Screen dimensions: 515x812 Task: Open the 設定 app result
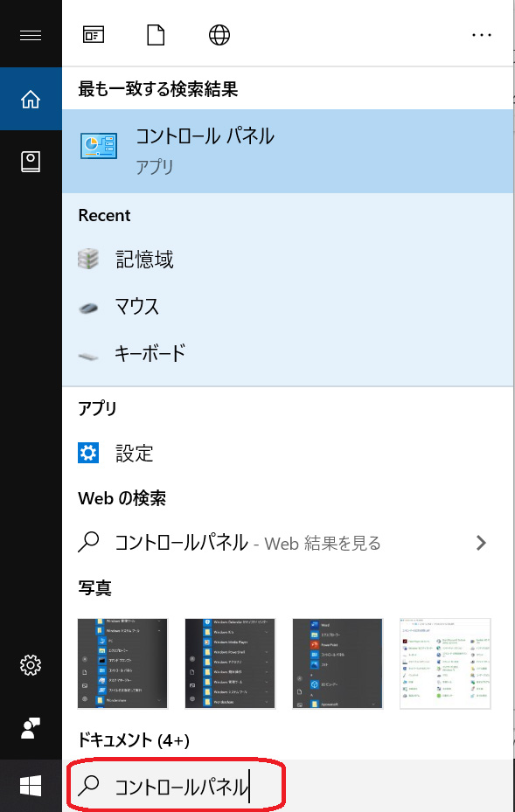coord(288,453)
